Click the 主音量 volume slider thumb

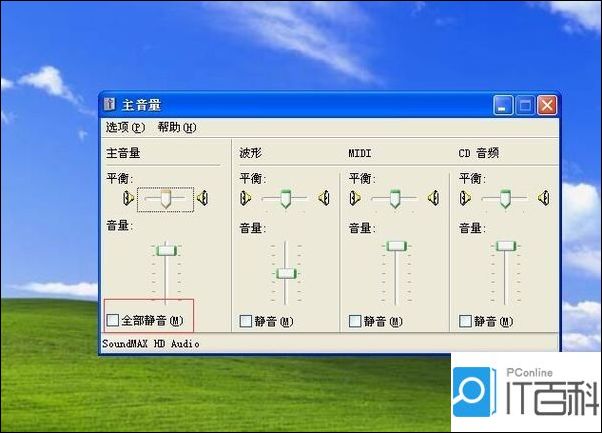coord(166,251)
